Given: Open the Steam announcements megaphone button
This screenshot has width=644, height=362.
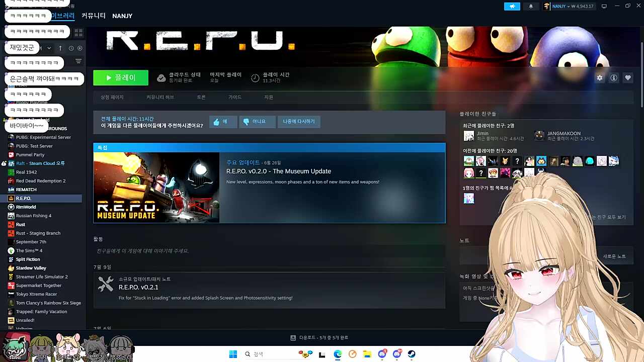Looking at the screenshot, I should [512, 6].
